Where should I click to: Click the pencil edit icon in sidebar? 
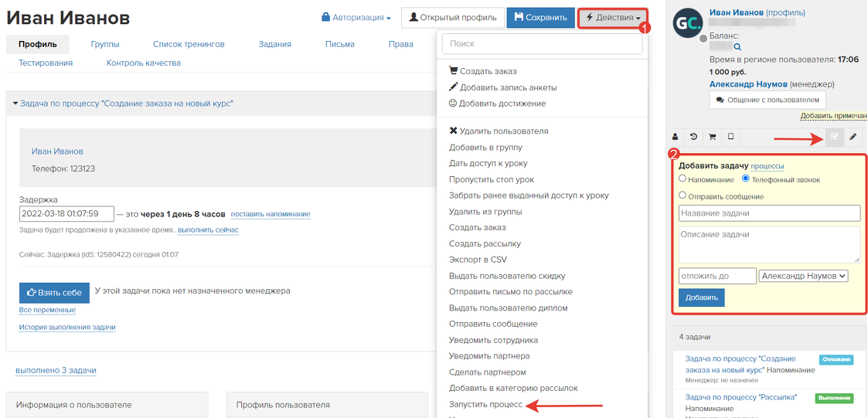[853, 138]
